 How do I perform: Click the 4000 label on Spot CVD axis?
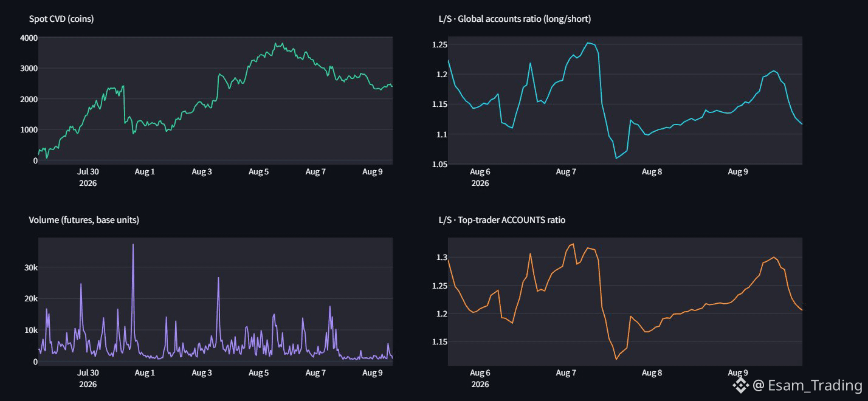click(29, 38)
